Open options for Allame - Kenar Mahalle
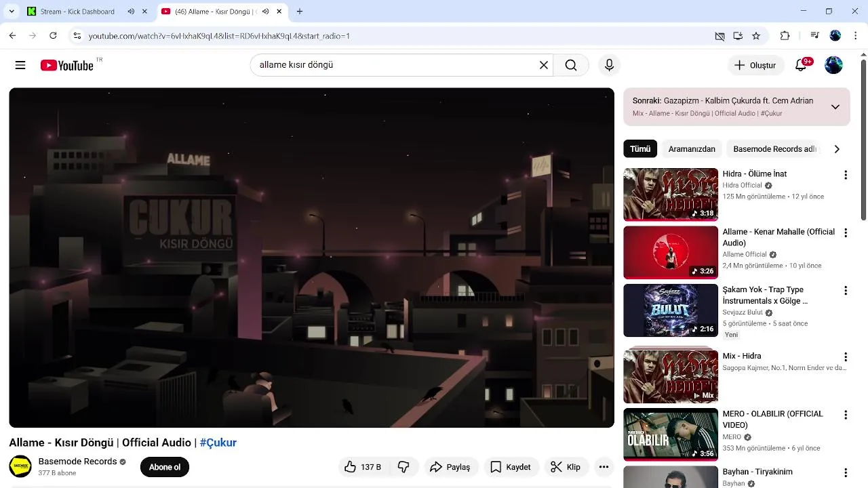Image resolution: width=868 pixels, height=488 pixels. point(845,233)
